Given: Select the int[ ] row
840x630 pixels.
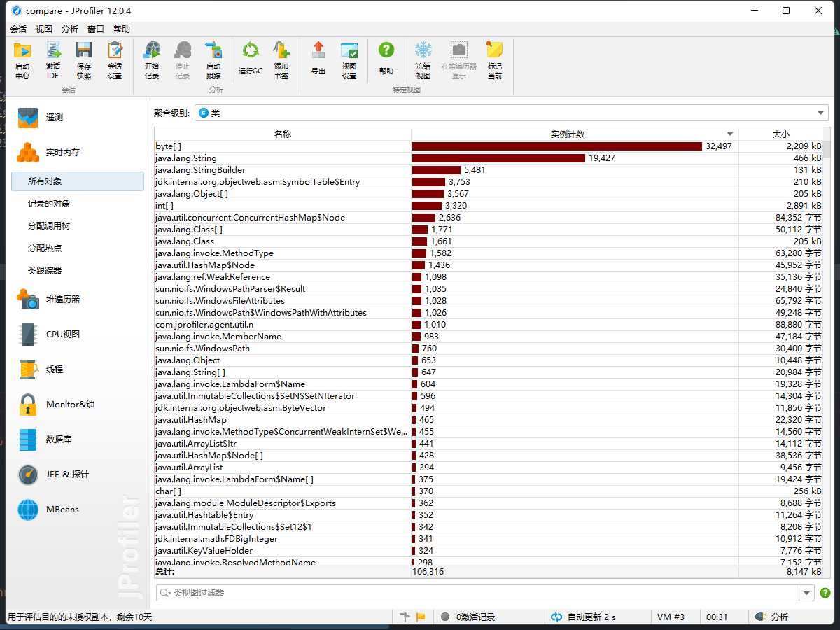Looking at the screenshot, I should point(489,206).
